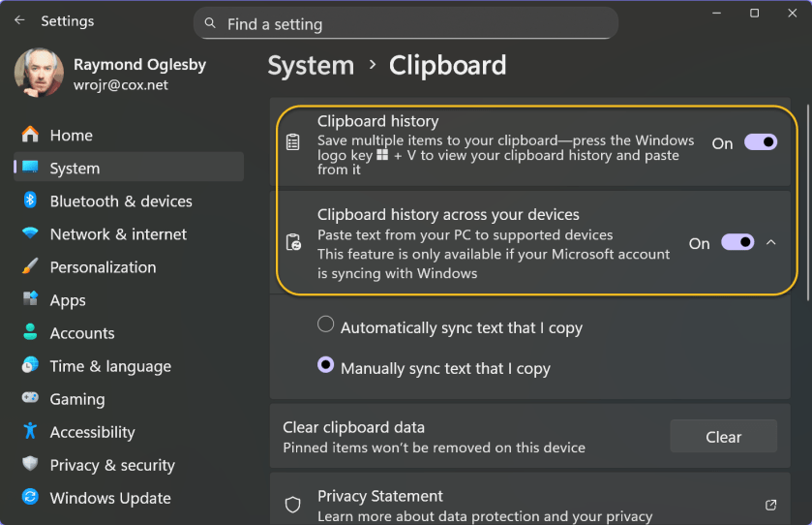Screen dimensions: 812x525
Task: Click the Home icon in sidebar
Action: (30, 135)
